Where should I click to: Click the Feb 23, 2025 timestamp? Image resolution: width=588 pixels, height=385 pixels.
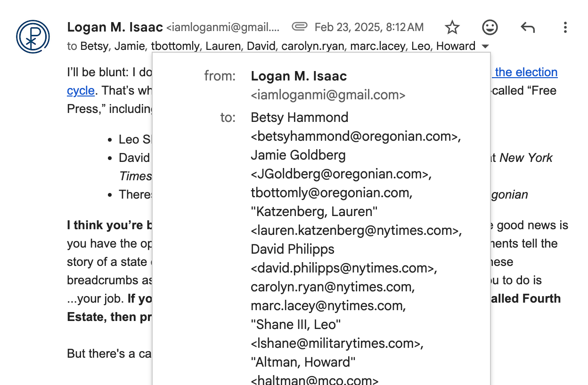click(369, 27)
